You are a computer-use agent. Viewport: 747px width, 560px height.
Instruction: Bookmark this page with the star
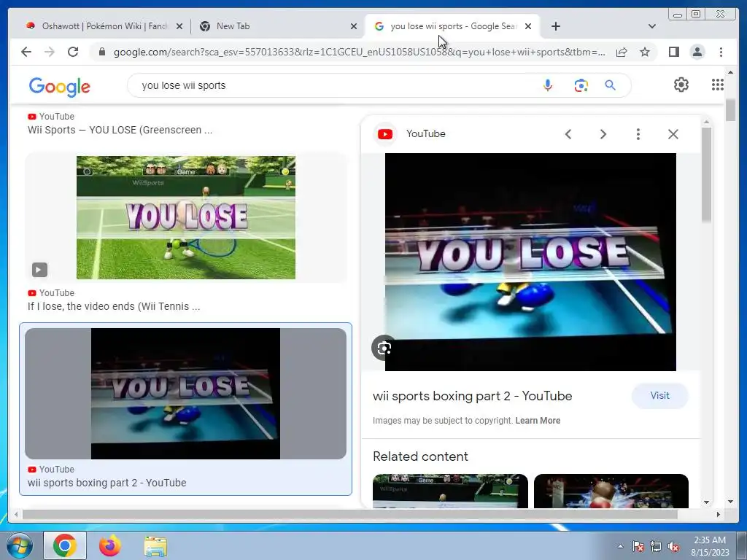(x=645, y=52)
